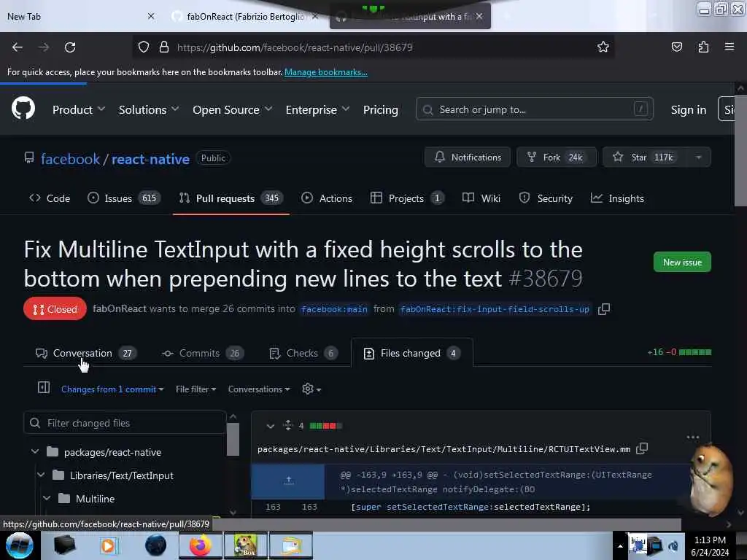The image size is (747, 560).
Task: Reload the page with the refresh icon
Action: tap(70, 47)
